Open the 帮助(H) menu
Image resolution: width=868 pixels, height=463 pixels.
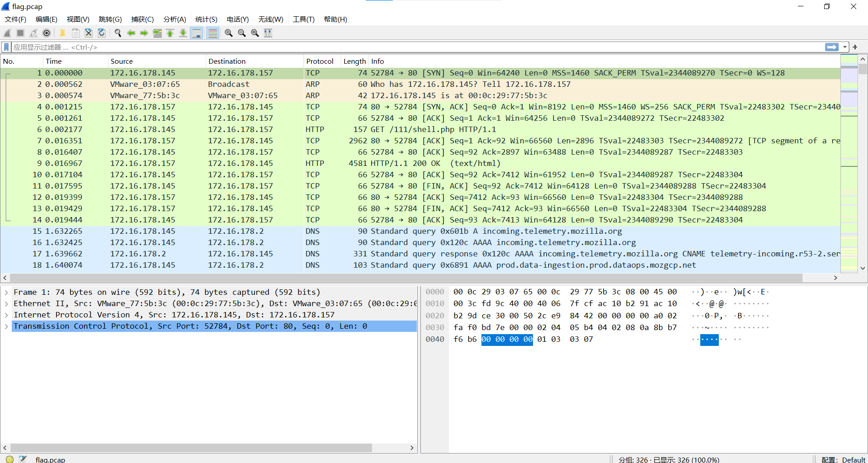335,19
